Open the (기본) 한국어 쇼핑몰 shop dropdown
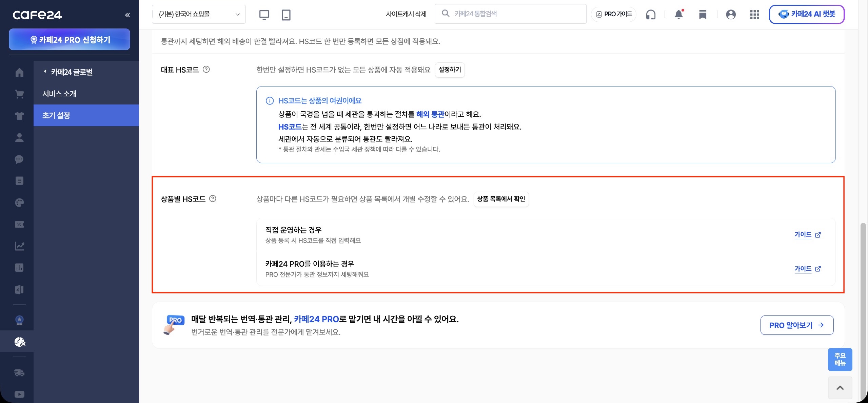 199,14
